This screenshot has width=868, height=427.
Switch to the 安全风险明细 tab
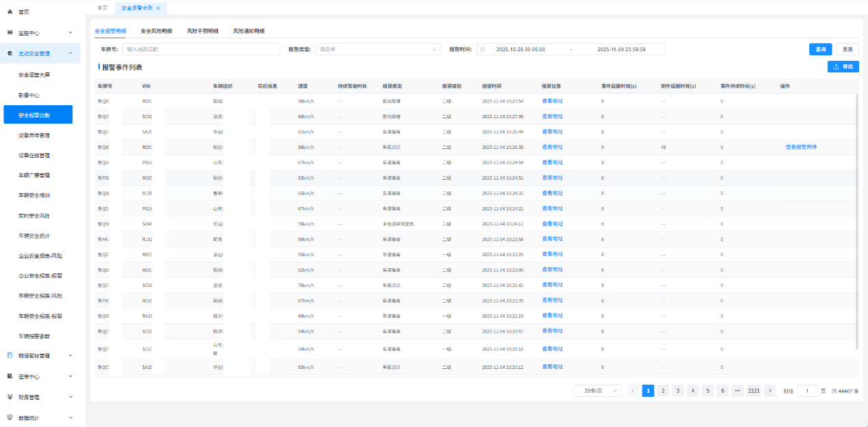tap(157, 31)
